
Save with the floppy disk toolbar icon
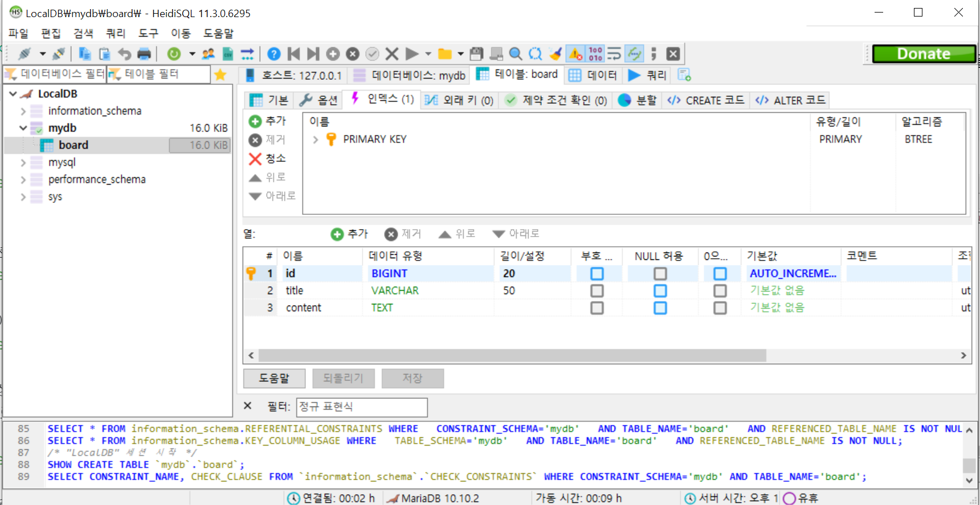coord(477,54)
